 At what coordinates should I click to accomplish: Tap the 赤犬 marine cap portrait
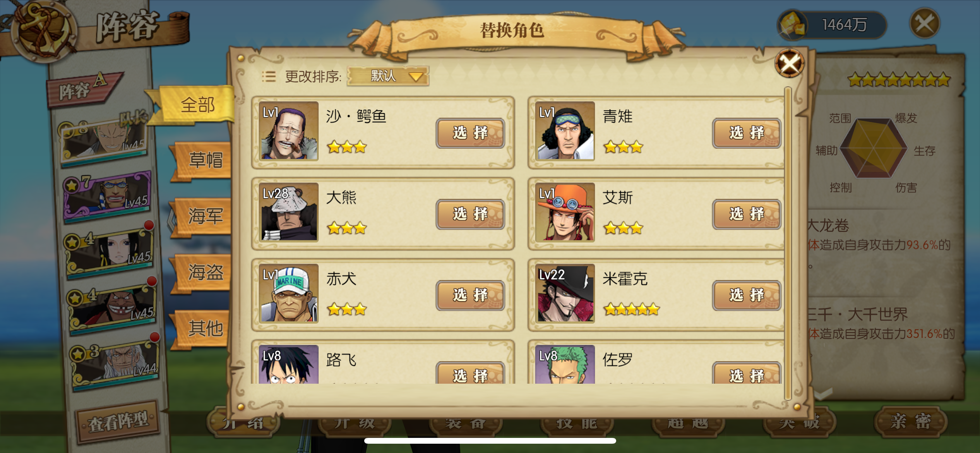coord(289,293)
